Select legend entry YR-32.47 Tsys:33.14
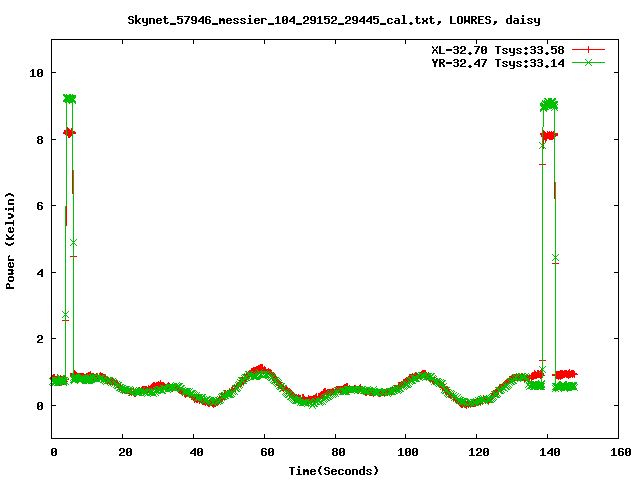The width and height of the screenshot is (640, 480). tap(498, 63)
